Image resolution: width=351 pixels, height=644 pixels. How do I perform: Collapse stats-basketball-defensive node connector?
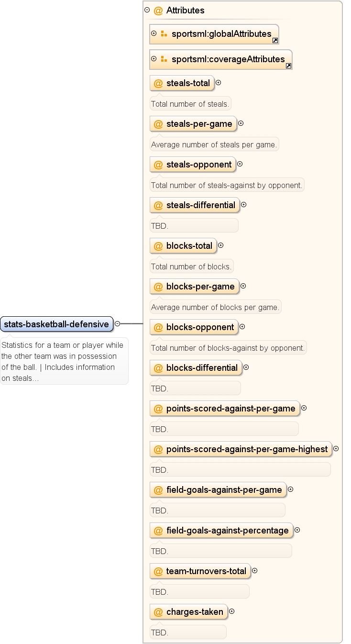(x=117, y=324)
